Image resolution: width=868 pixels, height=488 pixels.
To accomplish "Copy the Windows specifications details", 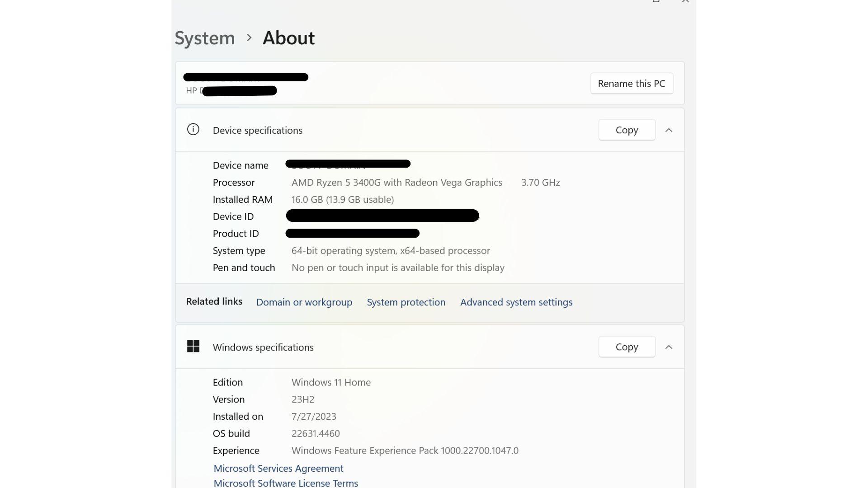I will click(x=627, y=347).
